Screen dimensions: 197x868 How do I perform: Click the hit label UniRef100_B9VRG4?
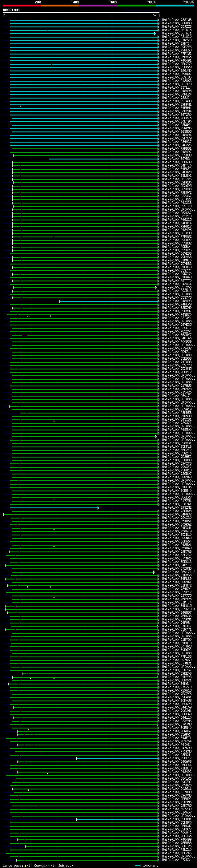(177, 159)
